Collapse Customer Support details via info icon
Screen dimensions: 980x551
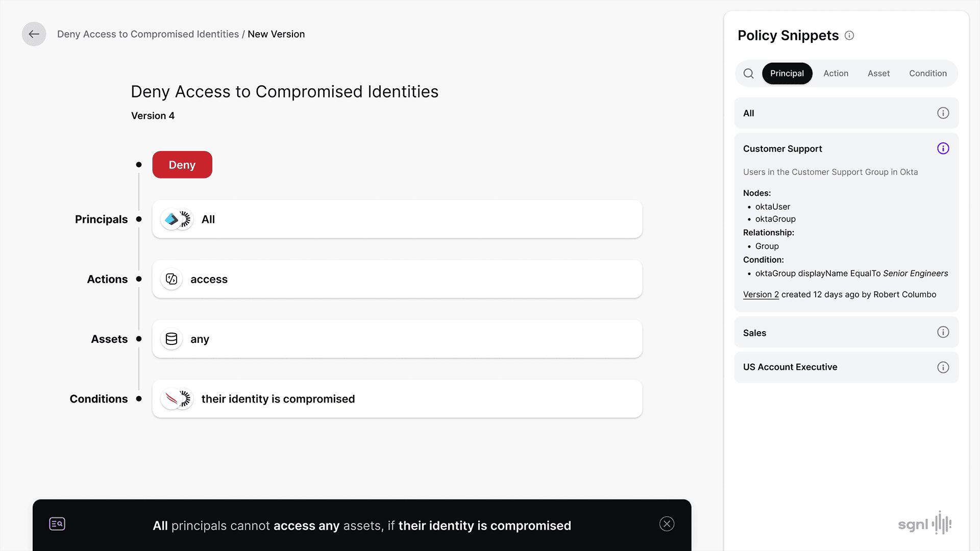point(943,148)
